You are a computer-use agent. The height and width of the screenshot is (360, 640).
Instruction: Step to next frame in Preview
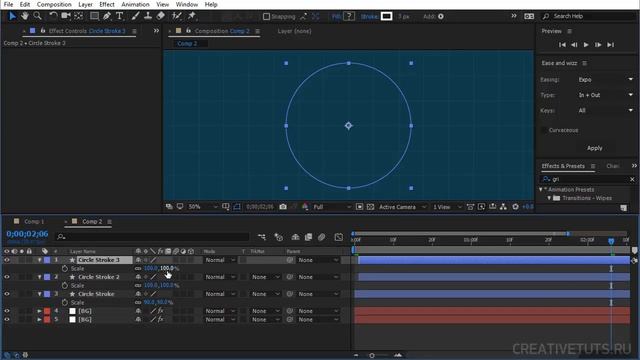tap(598, 44)
